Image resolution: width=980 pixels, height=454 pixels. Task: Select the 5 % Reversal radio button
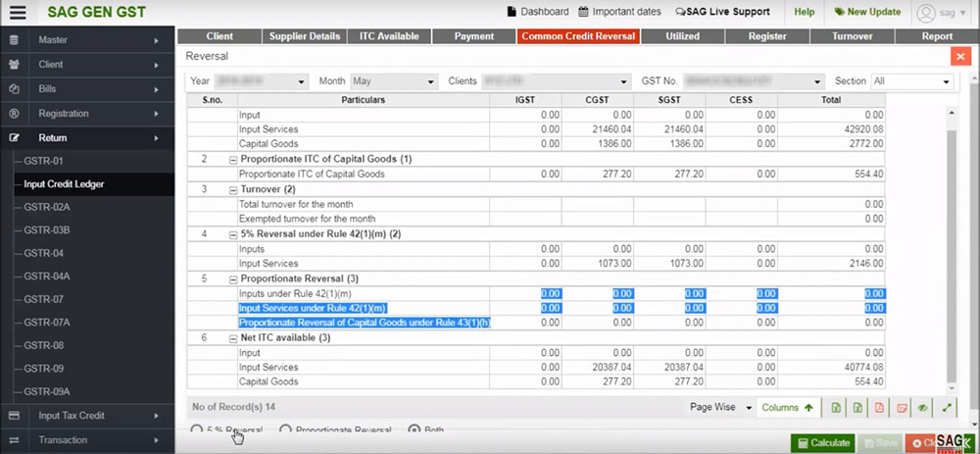198,430
